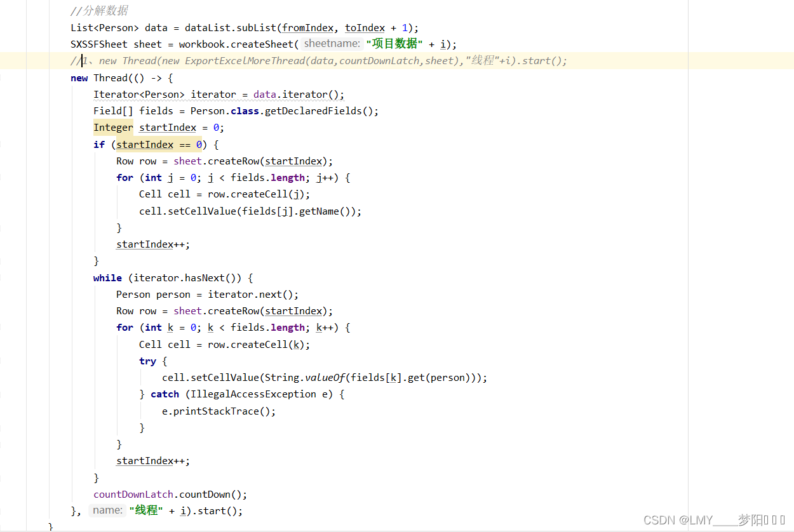The width and height of the screenshot is (794, 532).
Task: Click j++ in the first for loop
Action: (x=325, y=178)
